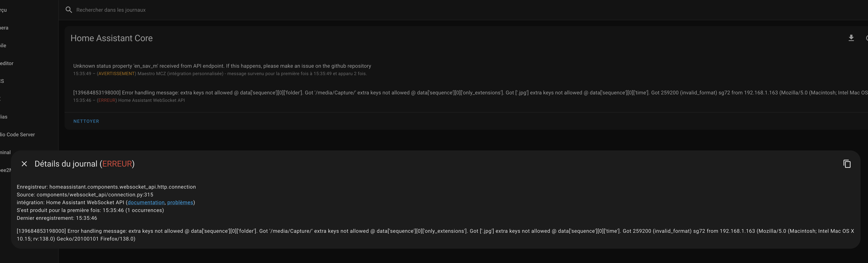The width and height of the screenshot is (868, 263).
Task: Copy the log details to clipboard
Action: tap(847, 164)
